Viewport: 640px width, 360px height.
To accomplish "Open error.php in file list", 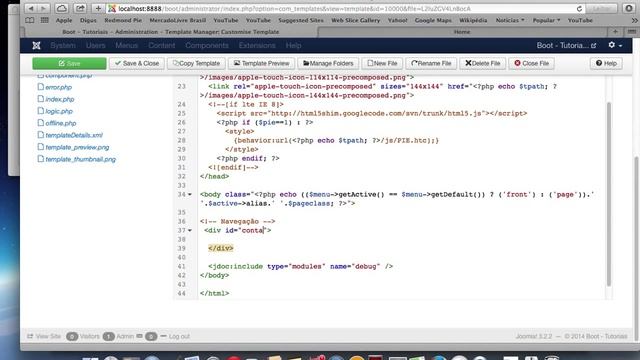I will [58, 87].
